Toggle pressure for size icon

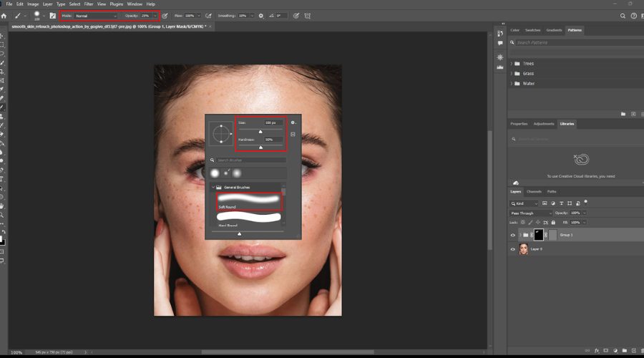296,16
